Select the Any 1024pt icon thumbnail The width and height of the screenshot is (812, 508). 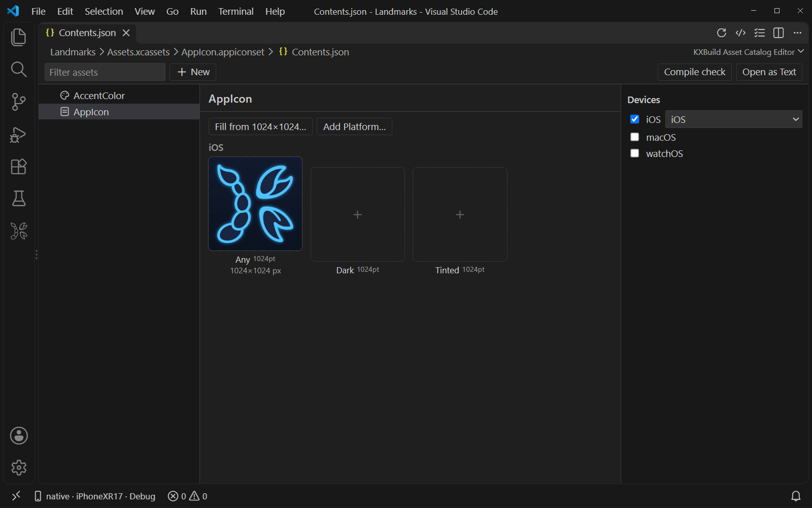pyautogui.click(x=255, y=204)
